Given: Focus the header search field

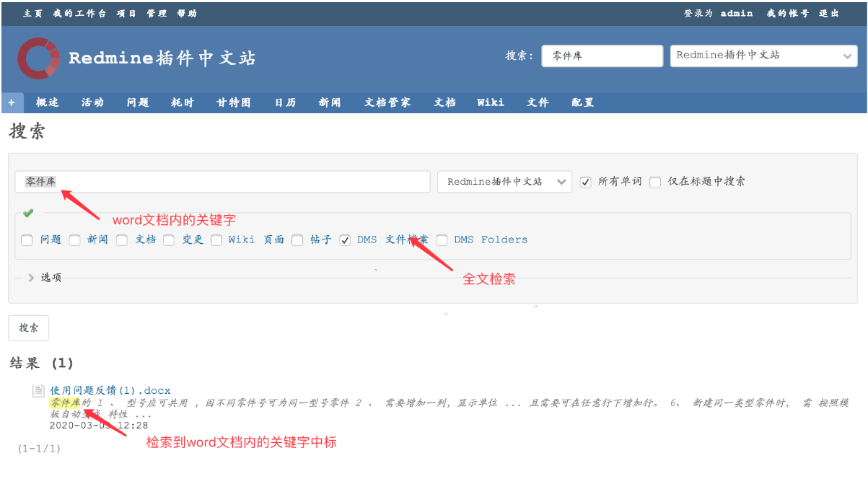Looking at the screenshot, I should (x=602, y=56).
